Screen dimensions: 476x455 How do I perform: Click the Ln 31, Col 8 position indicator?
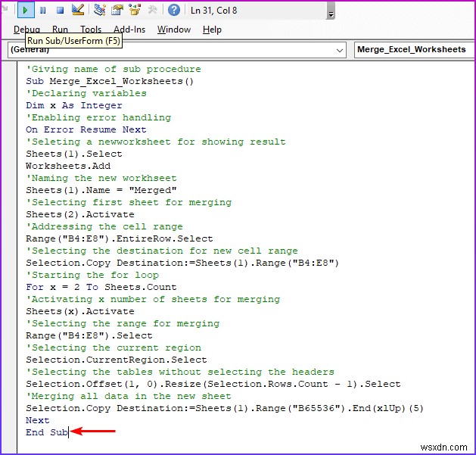[x=213, y=11]
